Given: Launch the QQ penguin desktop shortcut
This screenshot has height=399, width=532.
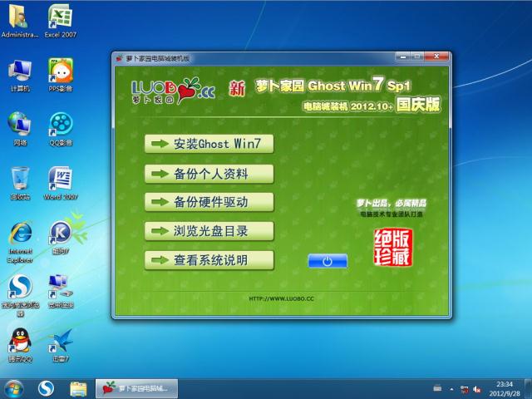Looking at the screenshot, I should tap(20, 345).
